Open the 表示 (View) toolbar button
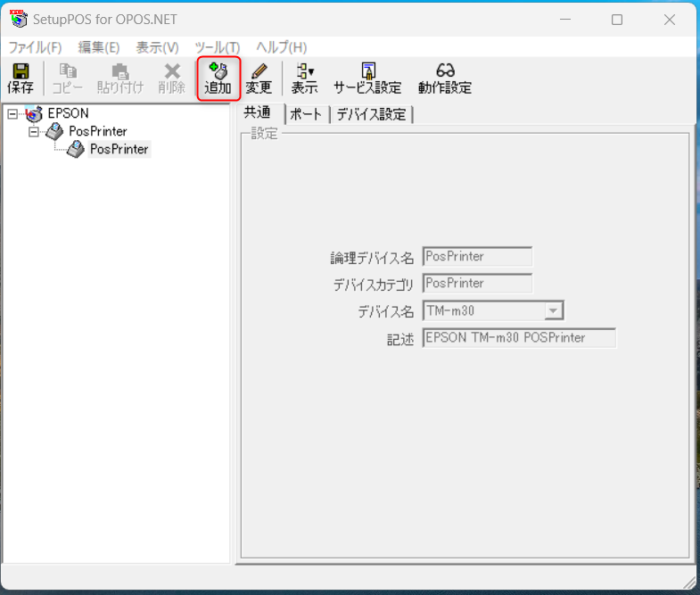The width and height of the screenshot is (700, 595). [x=305, y=78]
